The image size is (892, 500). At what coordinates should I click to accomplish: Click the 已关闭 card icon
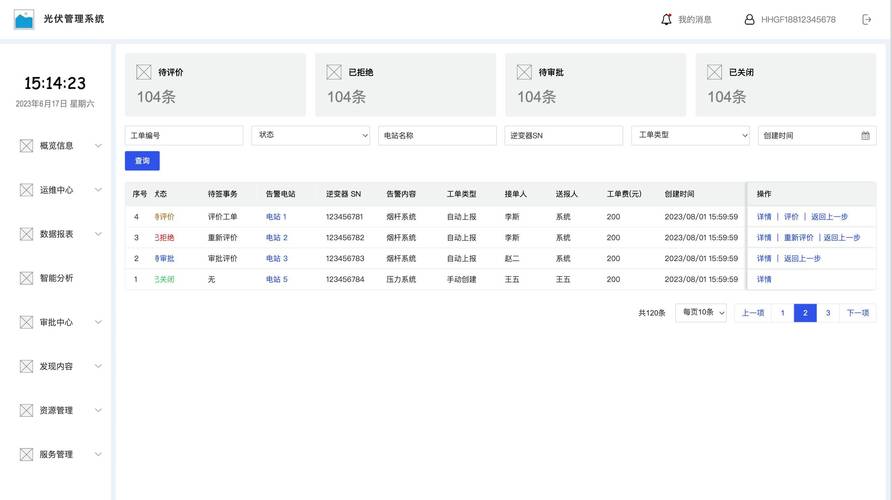(x=715, y=72)
